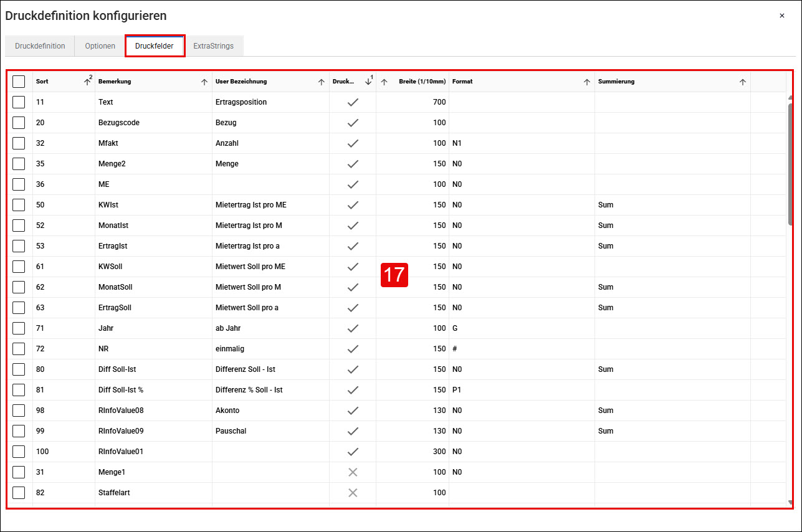Select checkbox for the Jahr row
Image resolution: width=802 pixels, height=532 pixels.
coord(19,328)
